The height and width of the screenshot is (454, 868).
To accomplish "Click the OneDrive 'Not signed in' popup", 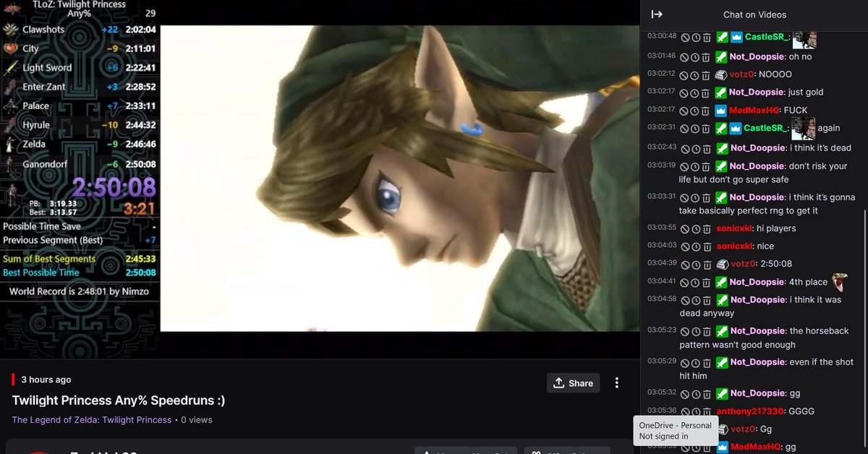I will click(x=676, y=430).
